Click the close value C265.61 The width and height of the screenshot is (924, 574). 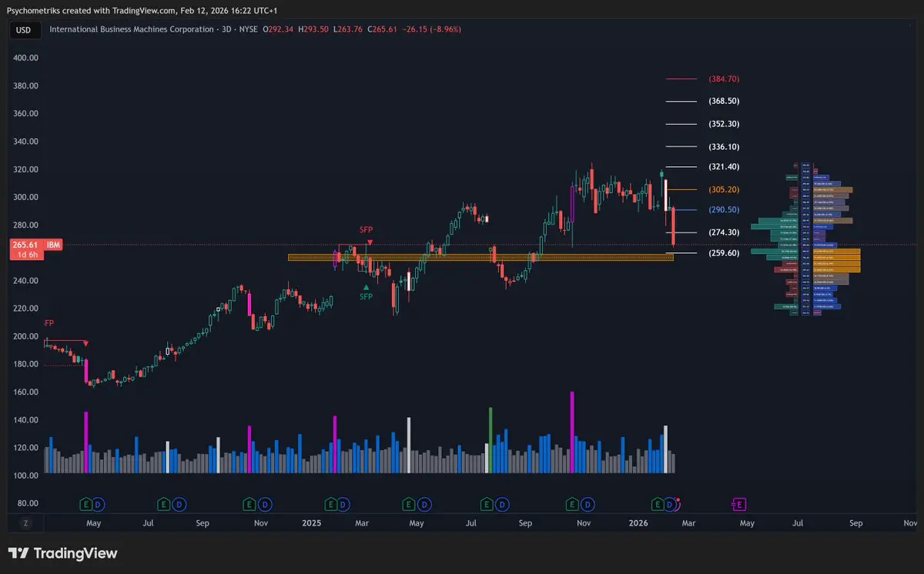click(x=382, y=29)
